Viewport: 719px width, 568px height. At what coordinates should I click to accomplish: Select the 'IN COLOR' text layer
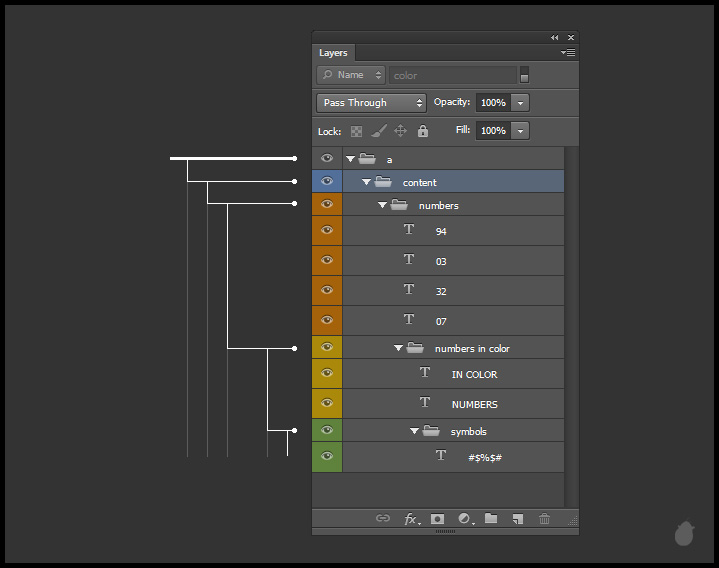(474, 374)
